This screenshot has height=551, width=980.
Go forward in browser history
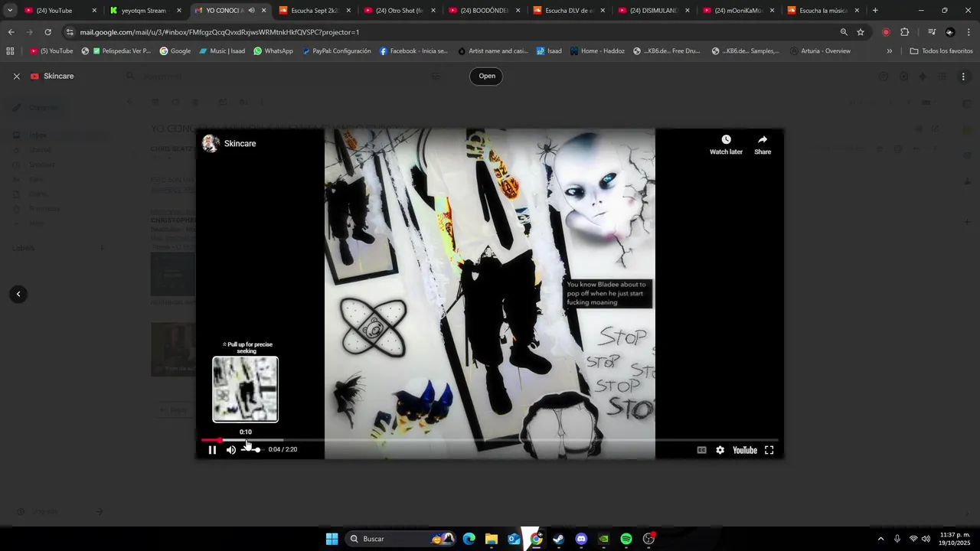(x=29, y=32)
